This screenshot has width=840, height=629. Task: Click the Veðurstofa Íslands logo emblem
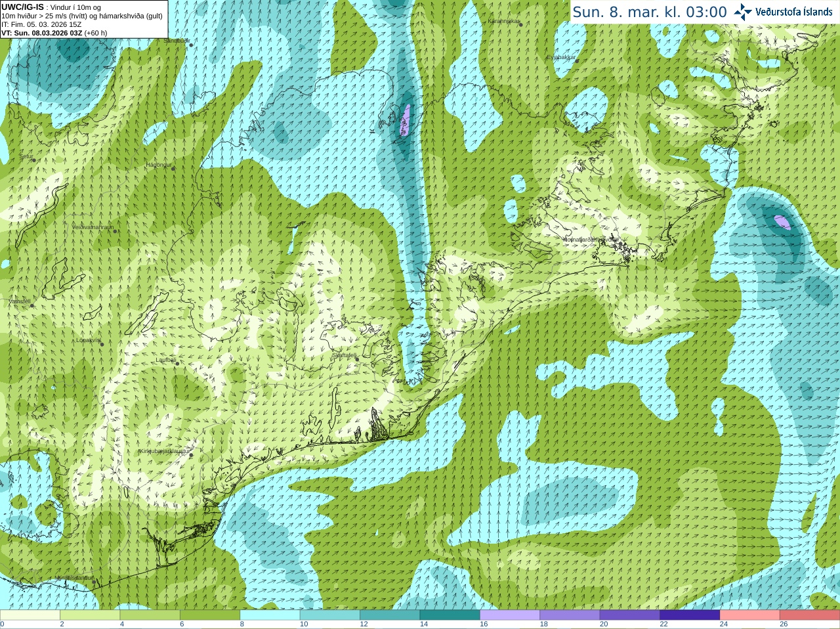coord(743,11)
